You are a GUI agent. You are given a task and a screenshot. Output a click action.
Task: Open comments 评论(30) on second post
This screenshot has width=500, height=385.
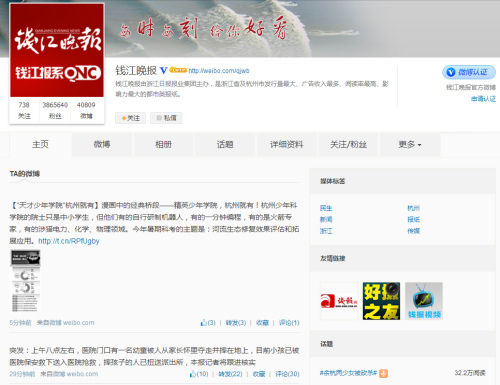click(287, 374)
